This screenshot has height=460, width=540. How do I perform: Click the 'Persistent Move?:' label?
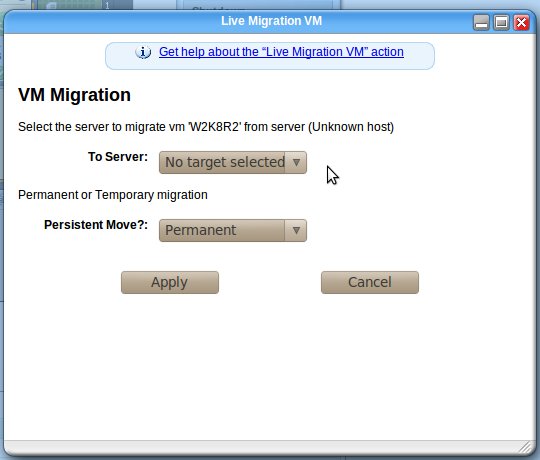[96, 225]
